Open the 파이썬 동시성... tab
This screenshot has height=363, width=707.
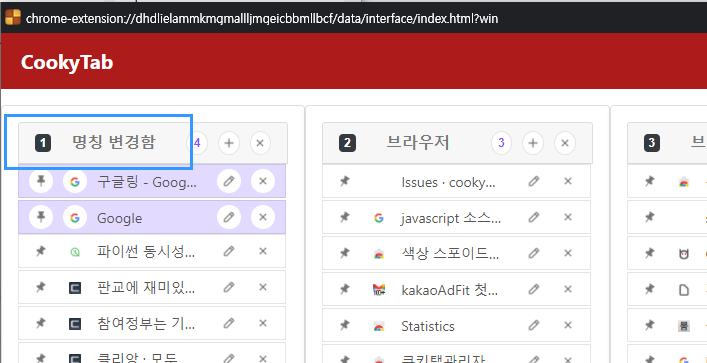coord(146,252)
